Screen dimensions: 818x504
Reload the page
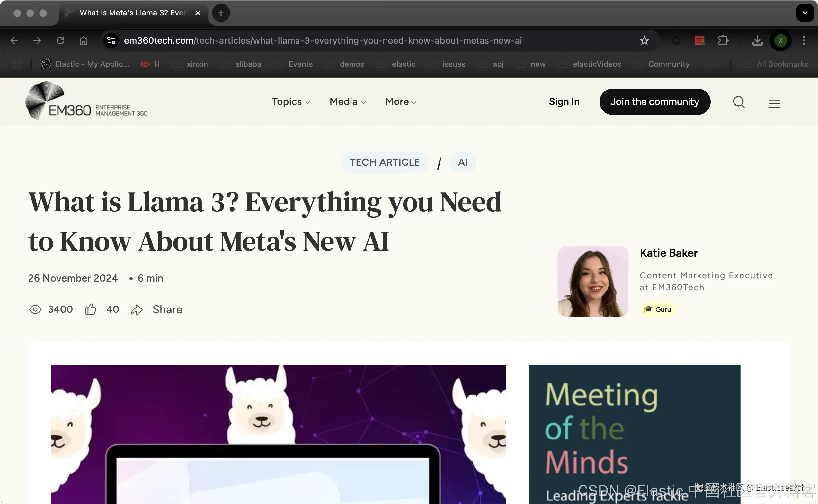[60, 41]
